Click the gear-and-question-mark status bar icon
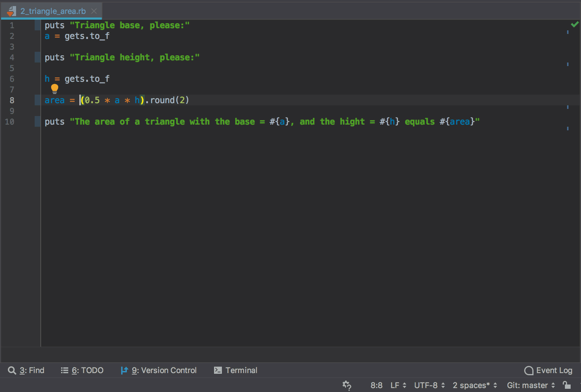This screenshot has width=581, height=392. click(x=347, y=385)
